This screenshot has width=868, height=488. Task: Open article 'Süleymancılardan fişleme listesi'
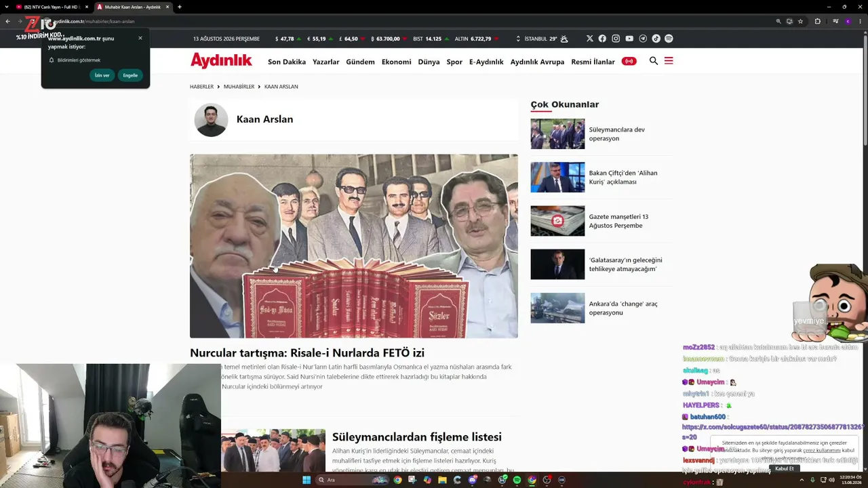coord(417,437)
